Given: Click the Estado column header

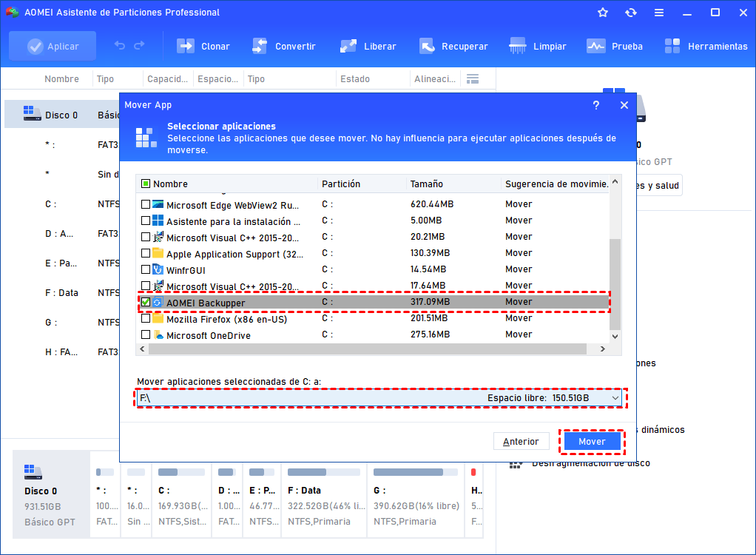Looking at the screenshot, I should (x=355, y=78).
